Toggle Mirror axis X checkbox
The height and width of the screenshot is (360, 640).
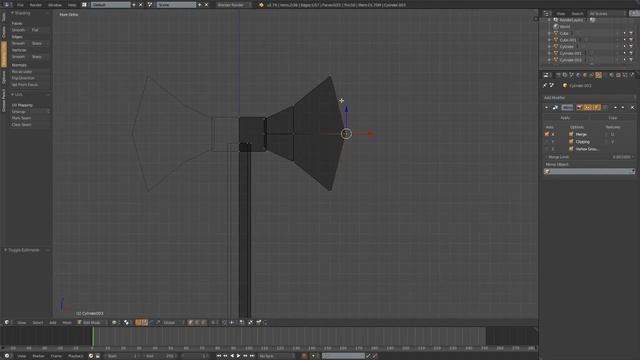tap(547, 134)
